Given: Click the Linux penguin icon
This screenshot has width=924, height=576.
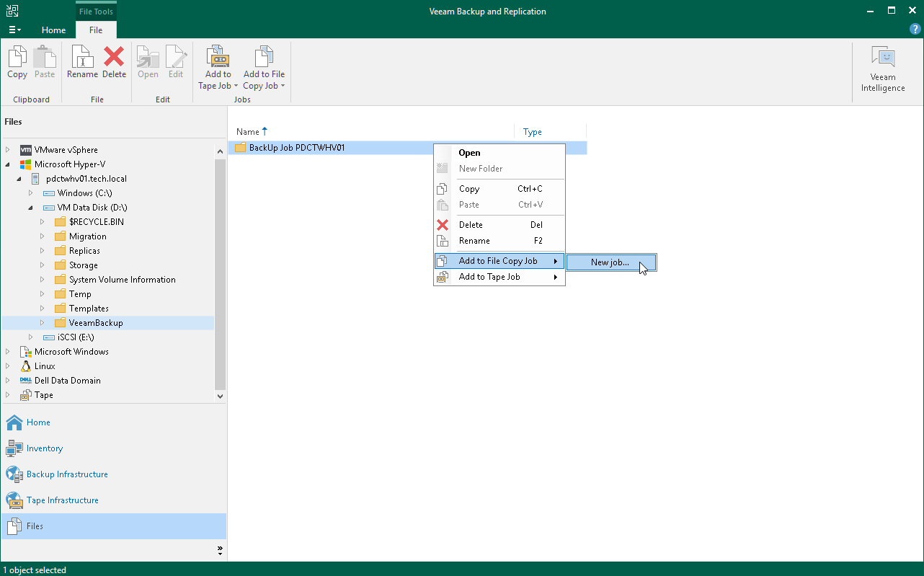Looking at the screenshot, I should [x=25, y=366].
